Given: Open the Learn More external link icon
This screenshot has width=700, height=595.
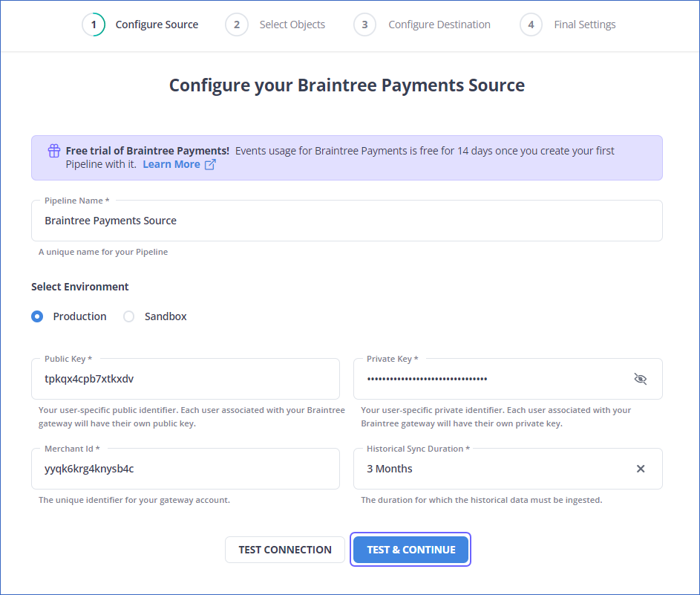Looking at the screenshot, I should 210,164.
